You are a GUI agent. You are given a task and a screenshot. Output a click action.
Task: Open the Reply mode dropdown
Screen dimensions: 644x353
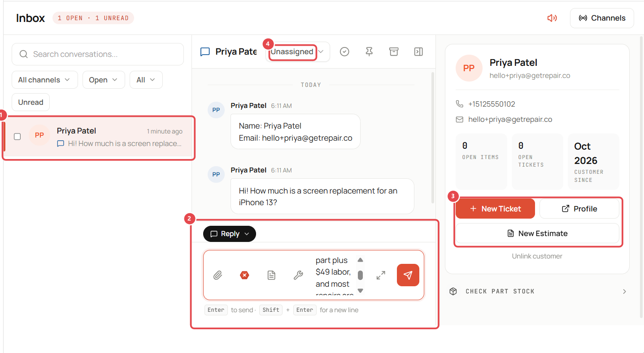tap(230, 234)
